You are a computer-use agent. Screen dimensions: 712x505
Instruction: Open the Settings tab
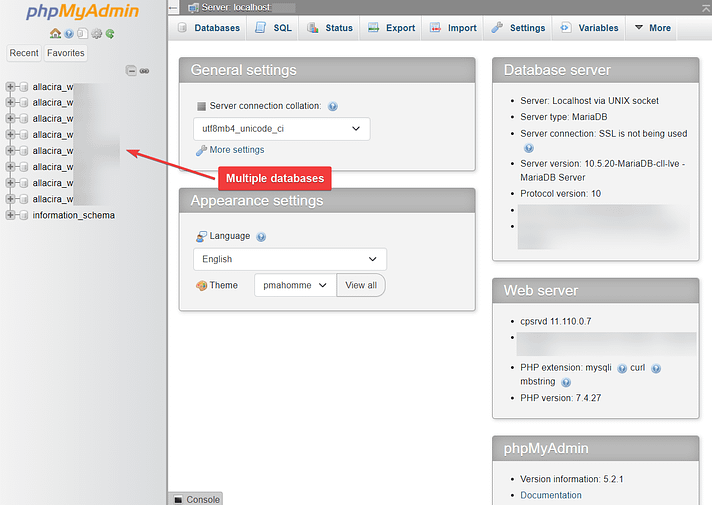pyautogui.click(x=518, y=28)
